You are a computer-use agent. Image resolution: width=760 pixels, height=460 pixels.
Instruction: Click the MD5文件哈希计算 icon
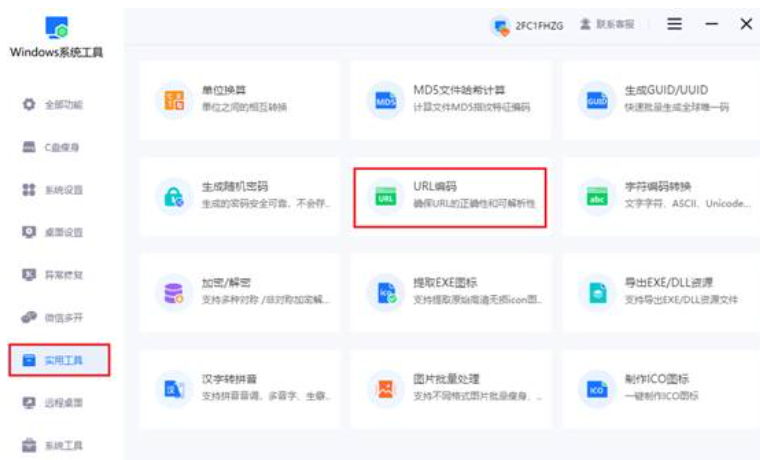pos(386,100)
